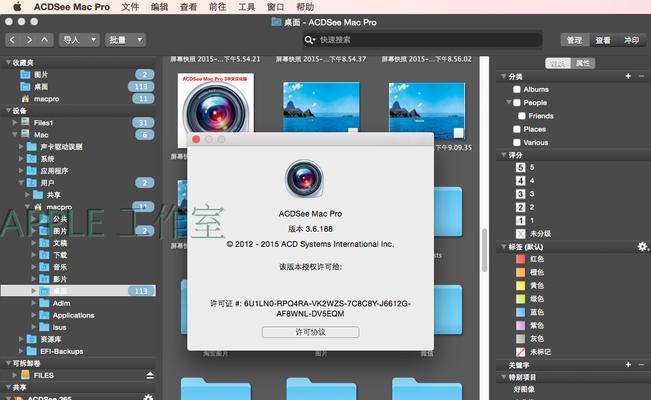The width and height of the screenshot is (651, 400).
Task: Switch to 查看 view mode button
Action: coord(603,40)
